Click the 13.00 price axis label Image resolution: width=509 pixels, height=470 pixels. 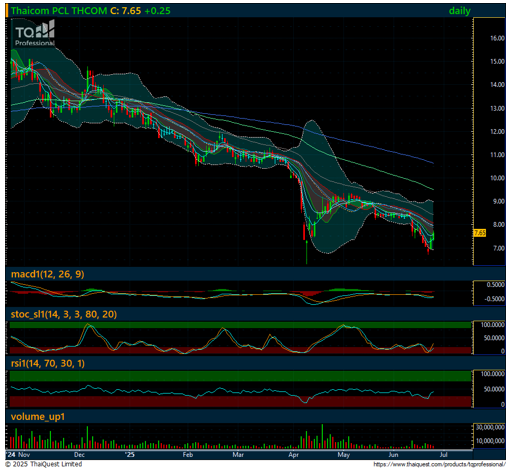point(497,108)
